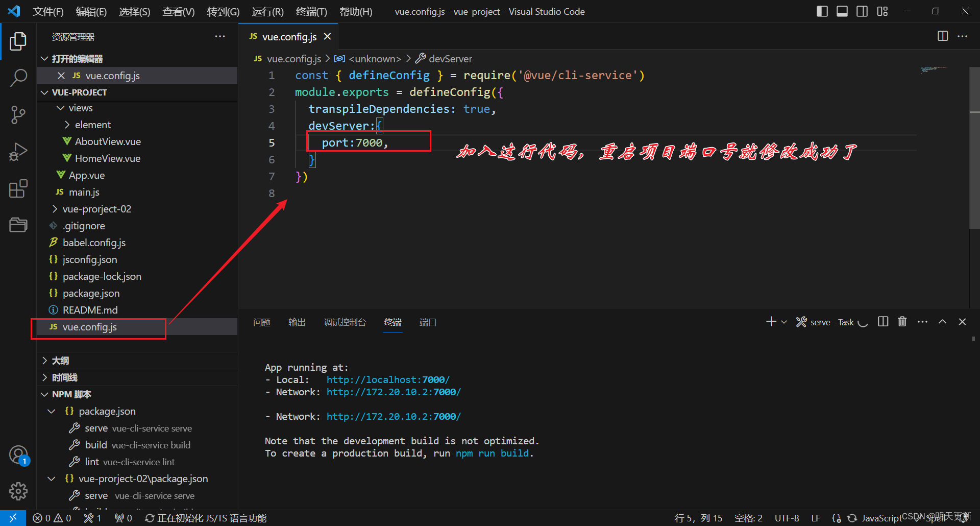Open the Source Control view
Image resolution: width=980 pixels, height=526 pixels.
pos(18,115)
